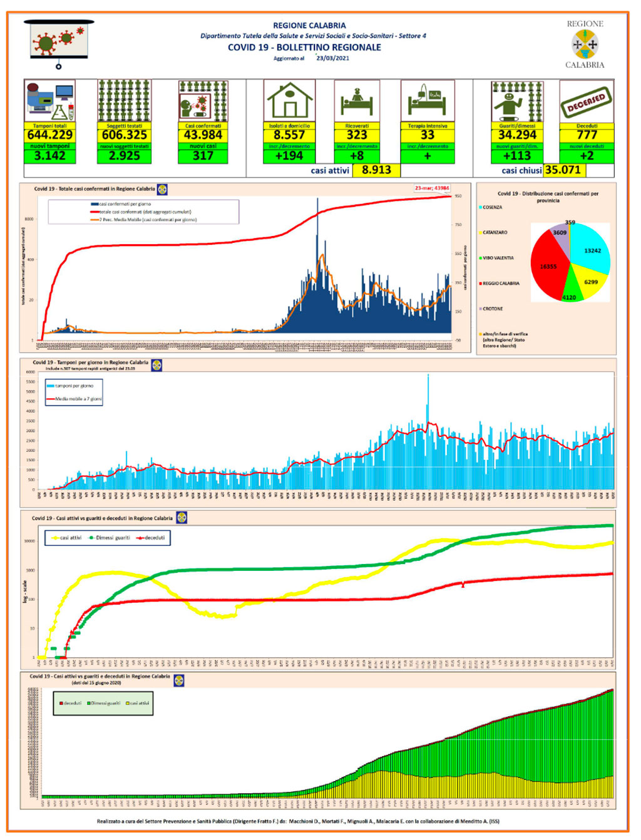Click the Soggetti testati crowd icon

pyautogui.click(x=125, y=101)
